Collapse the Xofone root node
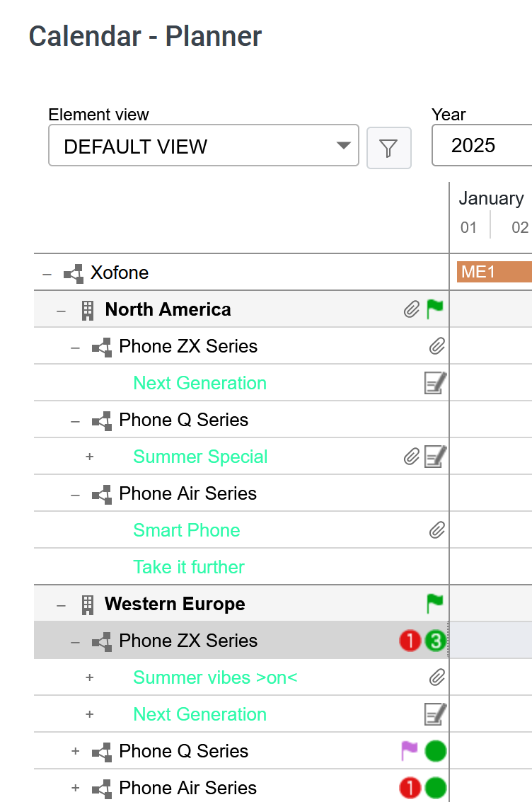Screen dimensions: 532x802 pyautogui.click(x=47, y=274)
